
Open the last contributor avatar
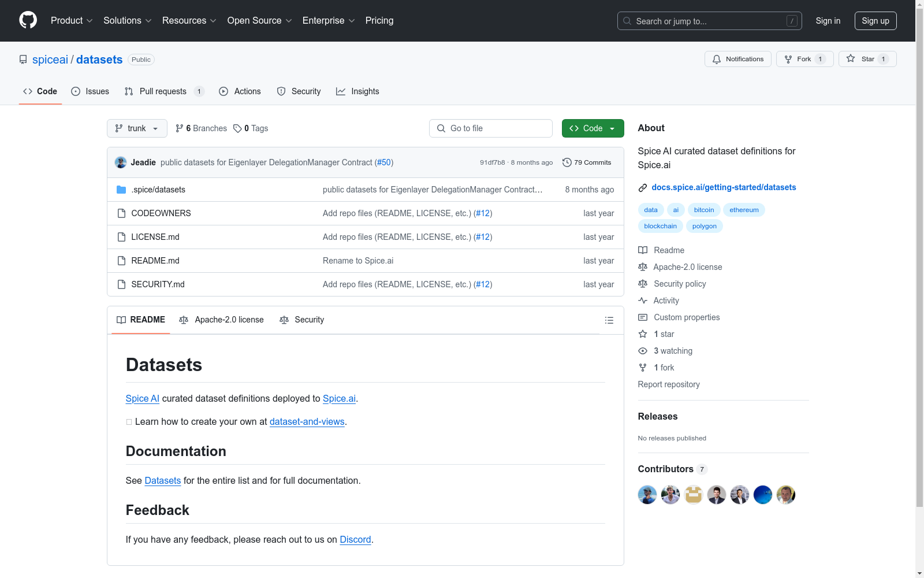pos(786,495)
